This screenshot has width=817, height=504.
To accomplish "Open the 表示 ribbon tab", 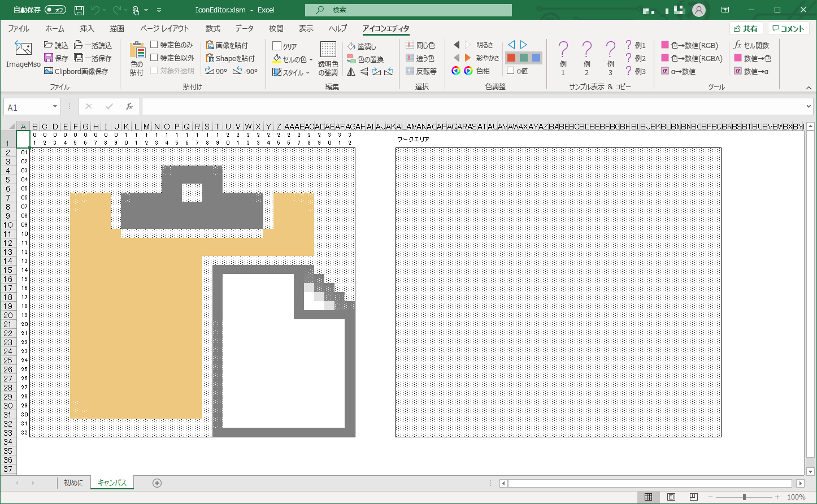I will [306, 28].
